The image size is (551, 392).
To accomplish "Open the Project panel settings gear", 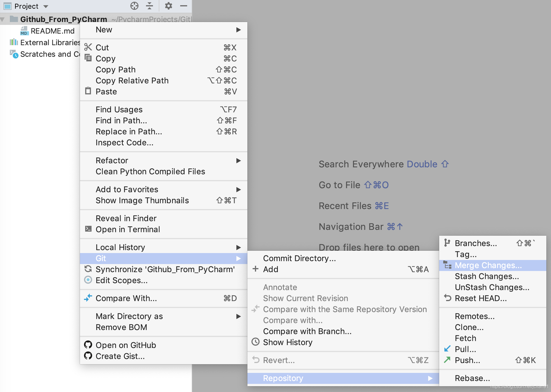I will 169,6.
